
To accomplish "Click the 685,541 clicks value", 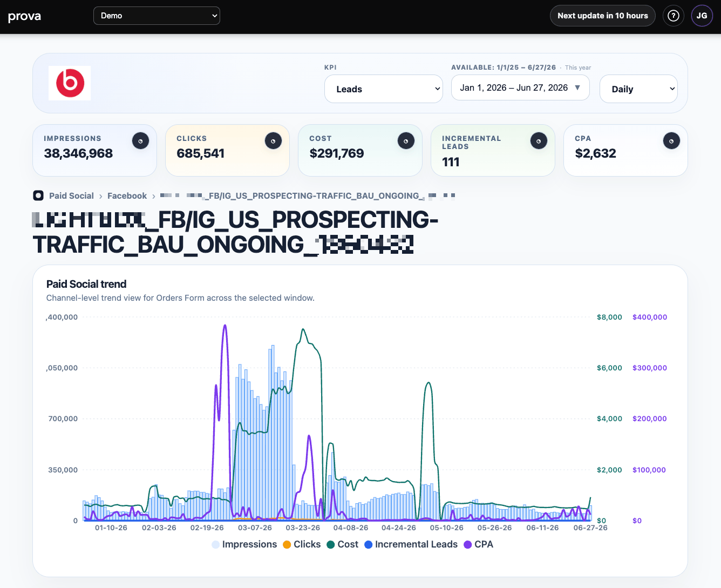I will coord(200,153).
